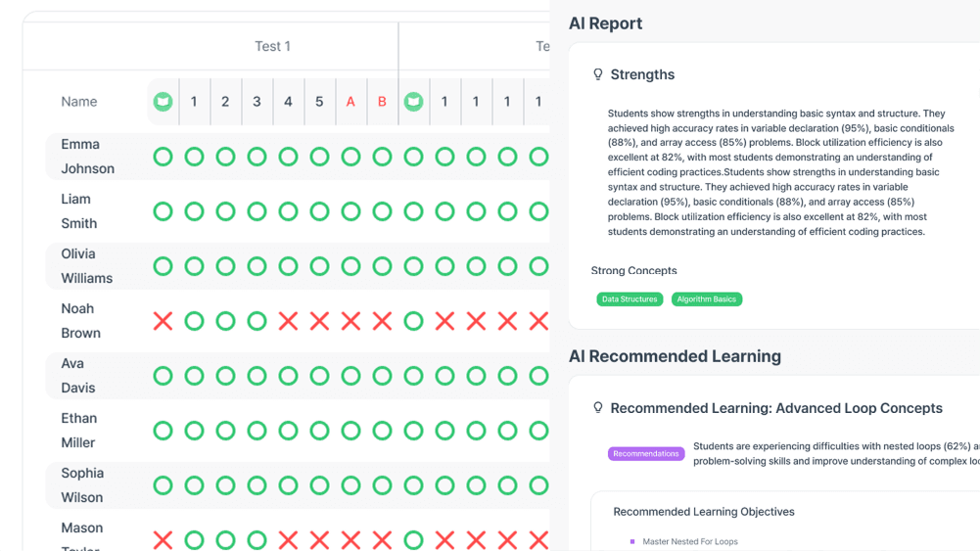Open student Noah Brown's name
The image size is (980, 551).
(x=80, y=320)
